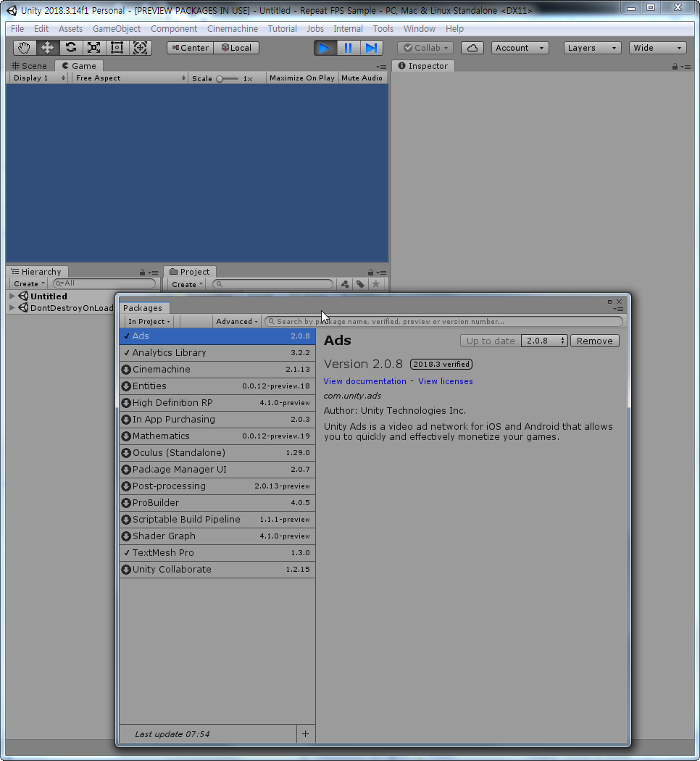Click the package search field
This screenshot has height=761, width=700.
[443, 321]
